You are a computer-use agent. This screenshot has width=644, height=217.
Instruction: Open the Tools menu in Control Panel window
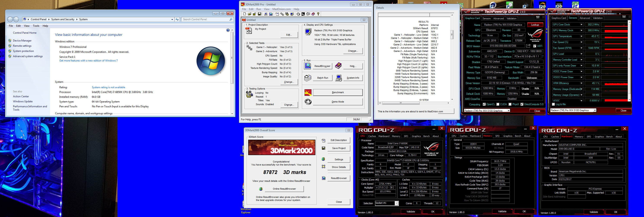coord(36,26)
